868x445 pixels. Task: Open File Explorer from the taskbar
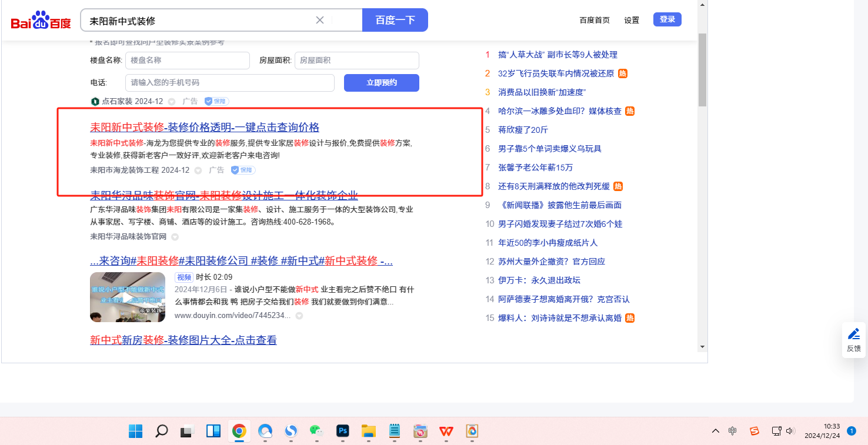point(369,431)
